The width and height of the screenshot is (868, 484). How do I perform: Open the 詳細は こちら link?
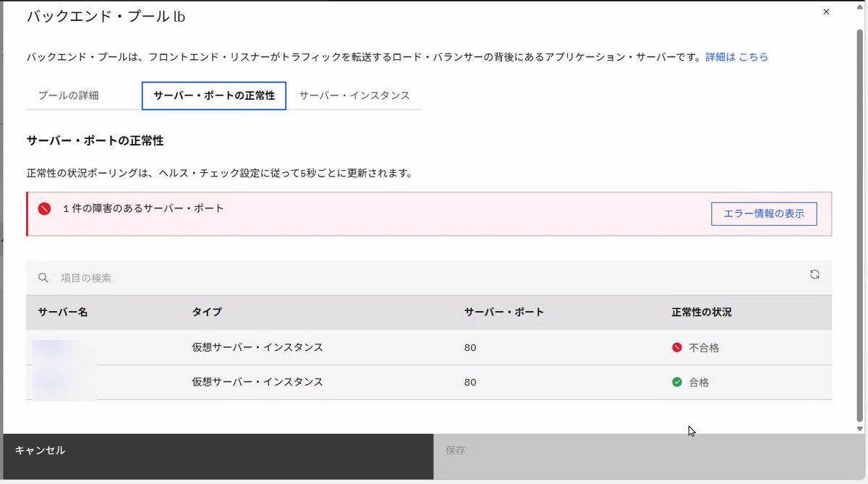click(x=736, y=56)
